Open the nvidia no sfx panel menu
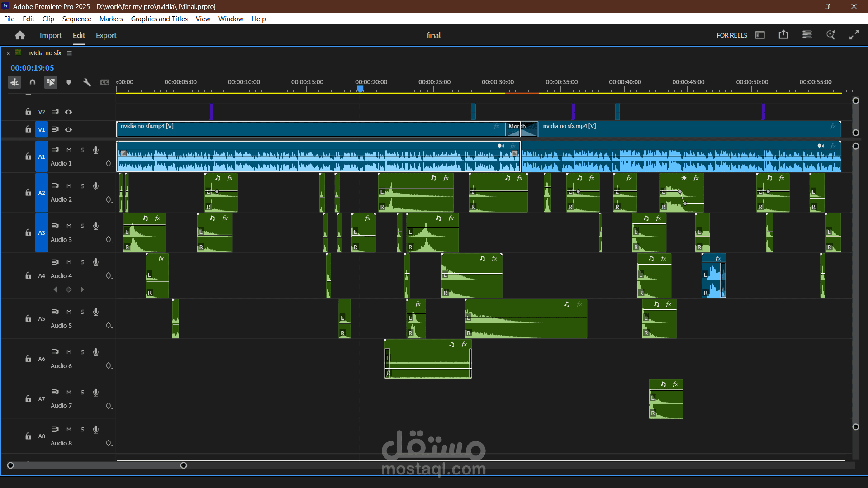Screen dimensions: 868x488 [x=69, y=53]
